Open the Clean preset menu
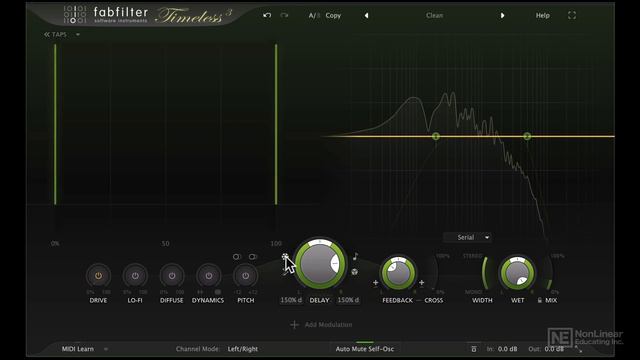 coord(434,16)
